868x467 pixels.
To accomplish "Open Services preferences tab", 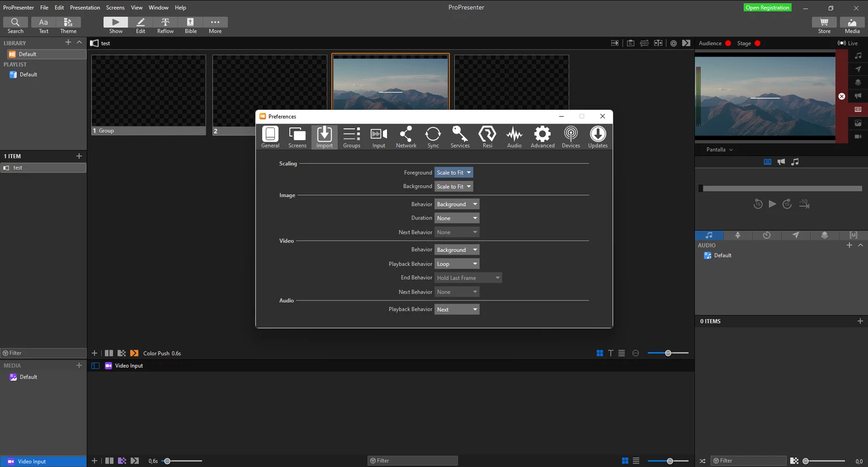I will (460, 137).
